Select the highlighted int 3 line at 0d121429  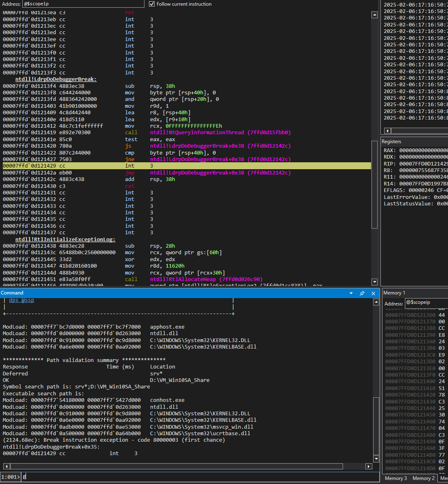pyautogui.click(x=187, y=166)
